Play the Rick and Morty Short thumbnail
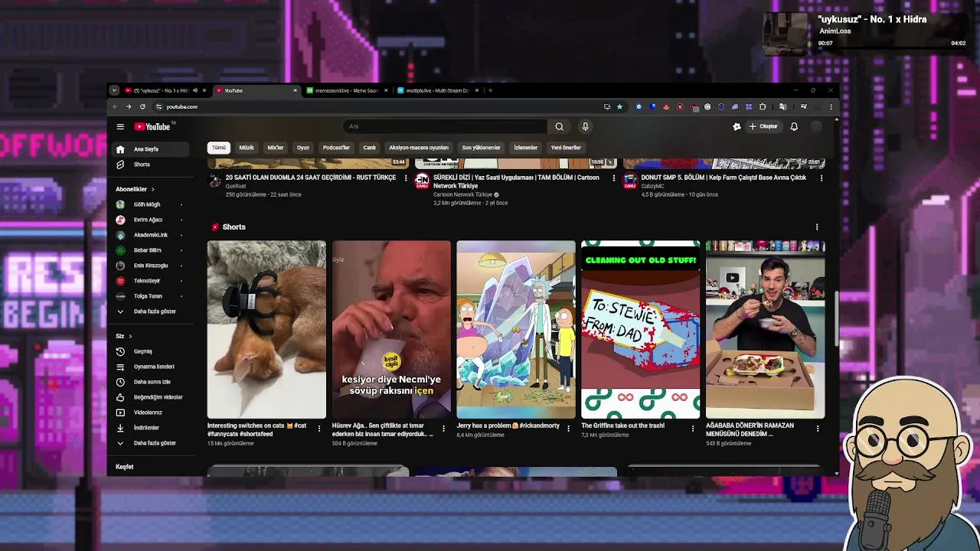The width and height of the screenshot is (980, 551). (x=516, y=330)
